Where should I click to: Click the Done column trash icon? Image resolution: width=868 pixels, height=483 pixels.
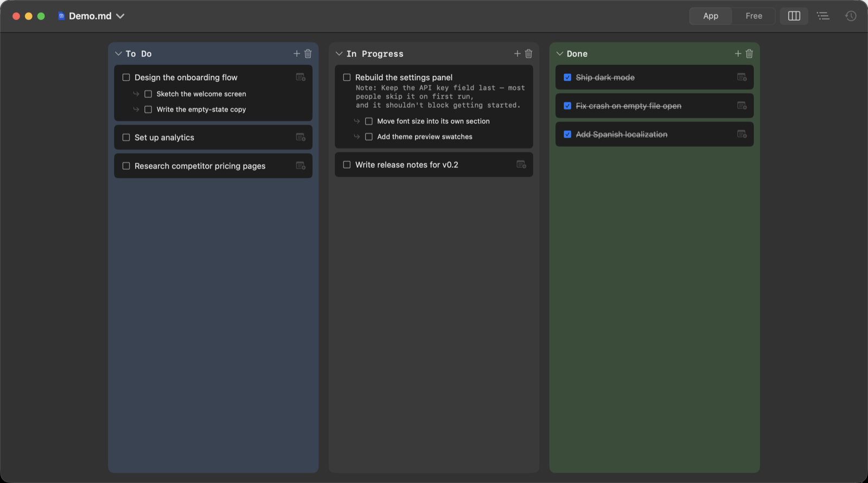click(749, 54)
